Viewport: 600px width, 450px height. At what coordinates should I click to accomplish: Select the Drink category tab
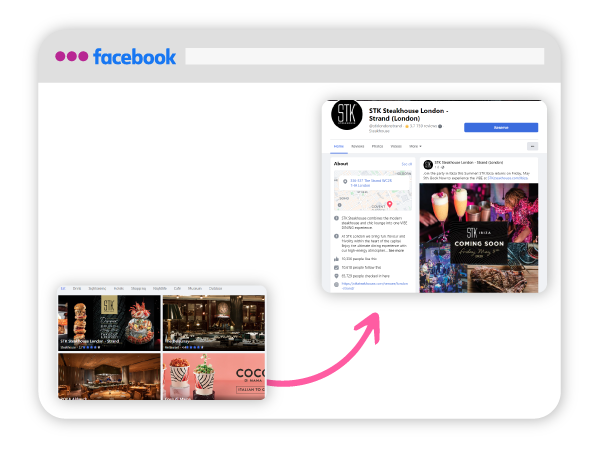77,289
